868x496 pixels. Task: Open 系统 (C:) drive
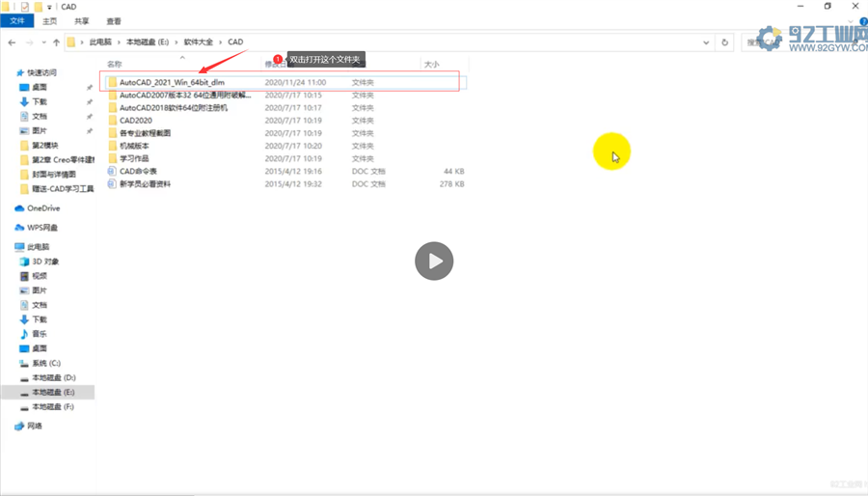(46, 363)
